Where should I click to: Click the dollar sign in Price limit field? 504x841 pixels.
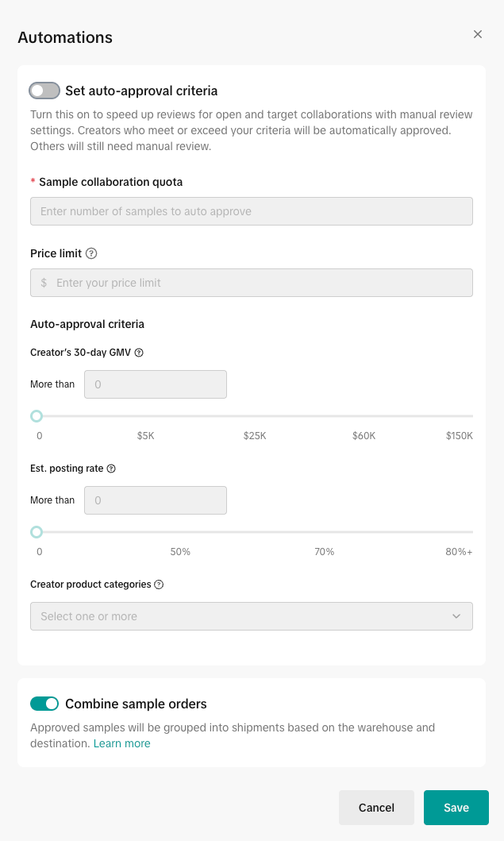pyautogui.click(x=44, y=283)
